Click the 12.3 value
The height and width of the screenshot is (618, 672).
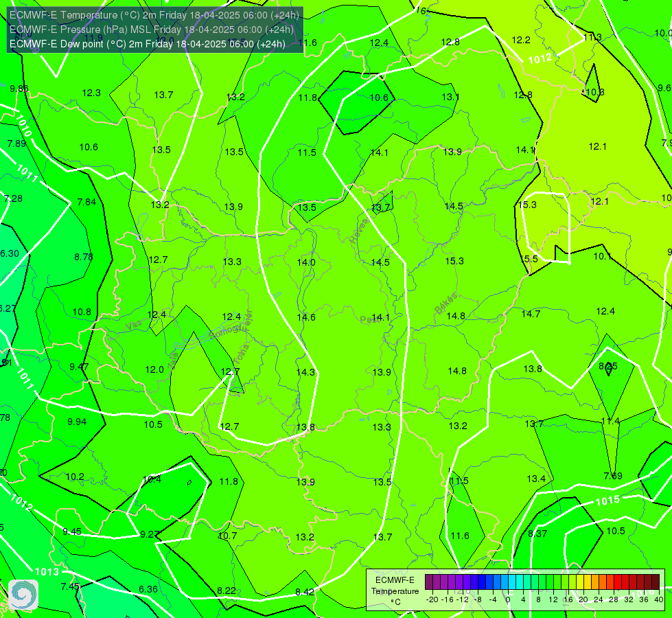click(91, 93)
